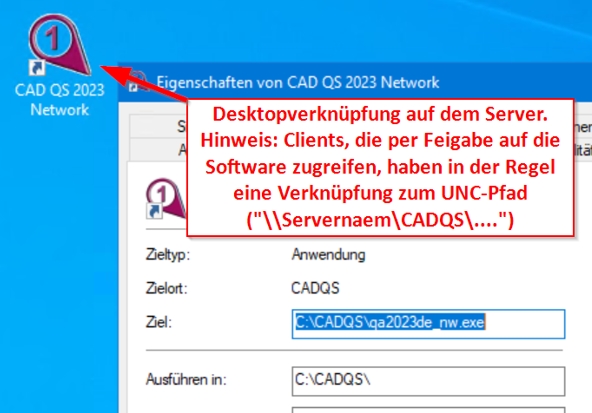The image size is (592, 413).
Task: Click the red callout box with the Desktopverknüpfung note
Action: click(x=380, y=167)
